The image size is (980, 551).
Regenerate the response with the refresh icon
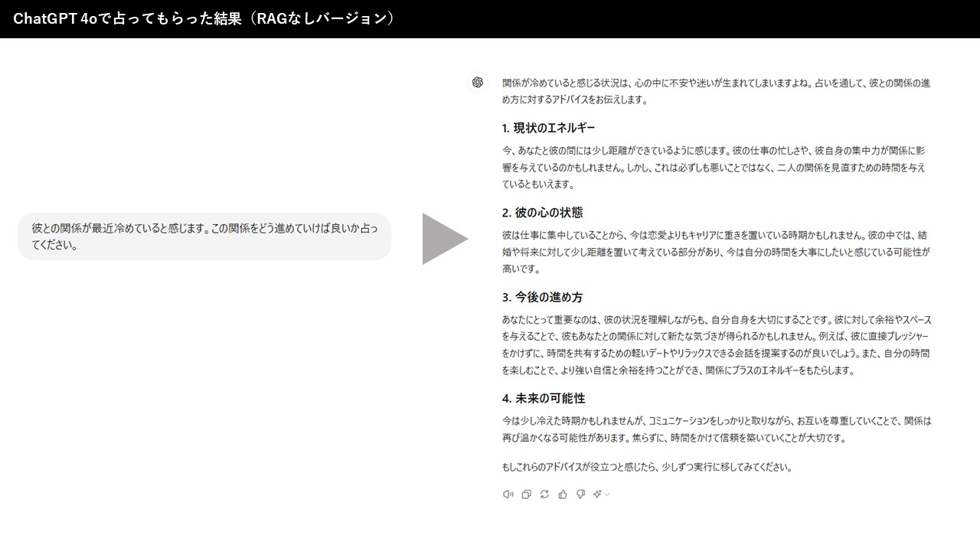tap(544, 494)
